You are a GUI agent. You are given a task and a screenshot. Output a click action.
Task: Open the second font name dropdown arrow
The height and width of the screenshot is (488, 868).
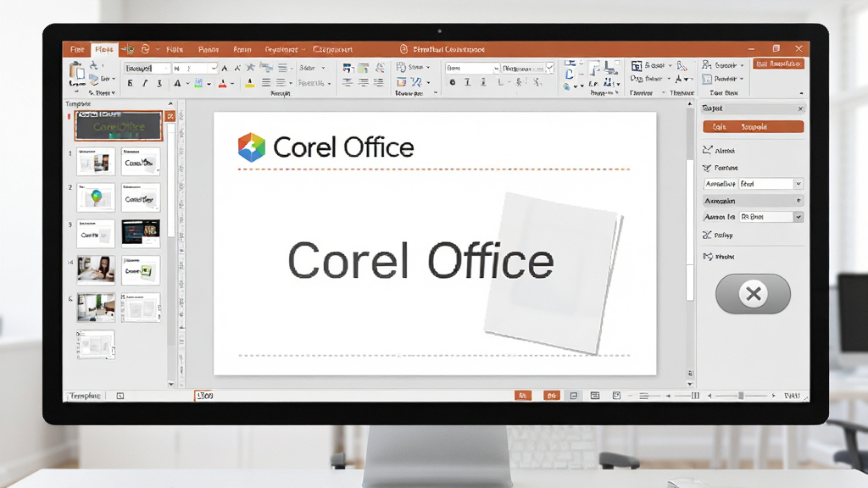496,68
